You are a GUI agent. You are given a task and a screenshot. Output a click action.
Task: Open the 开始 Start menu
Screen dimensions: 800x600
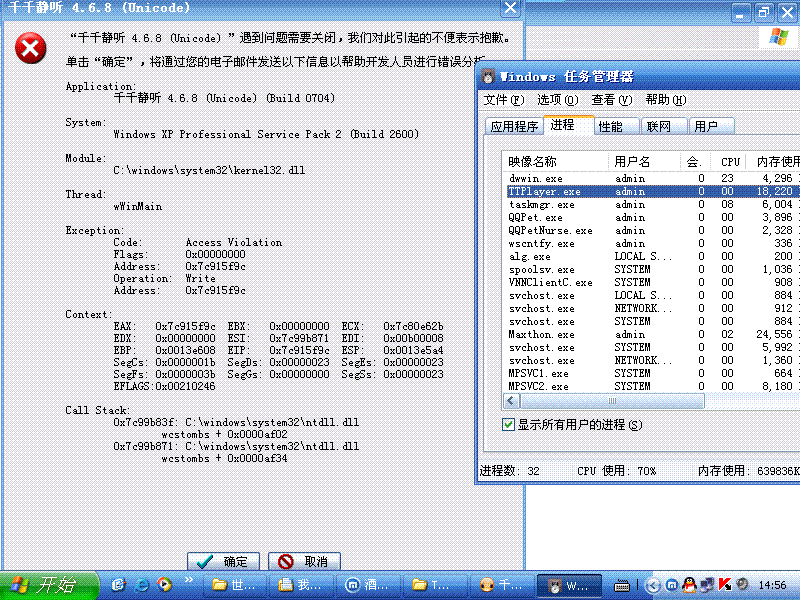(x=49, y=585)
